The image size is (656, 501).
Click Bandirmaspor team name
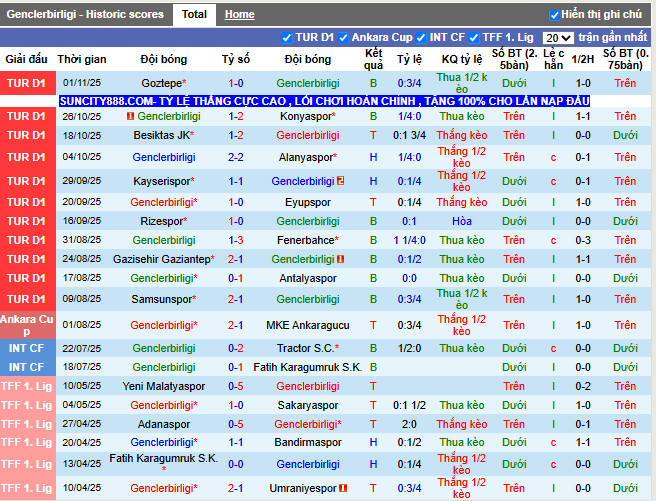click(308, 442)
